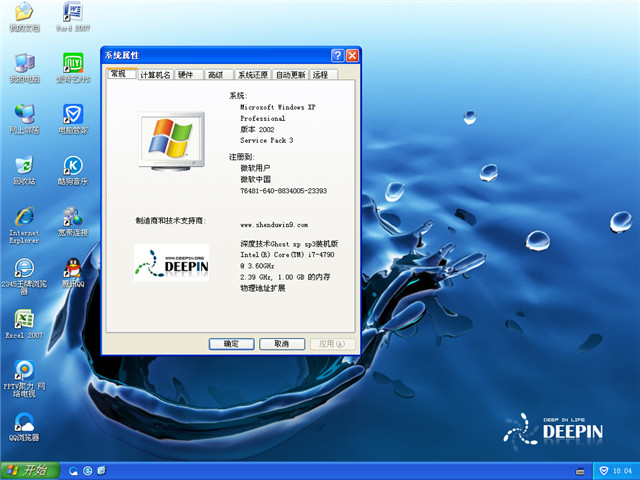Launch the PC Manager shield icon
The height and width of the screenshot is (480, 640).
[73, 119]
